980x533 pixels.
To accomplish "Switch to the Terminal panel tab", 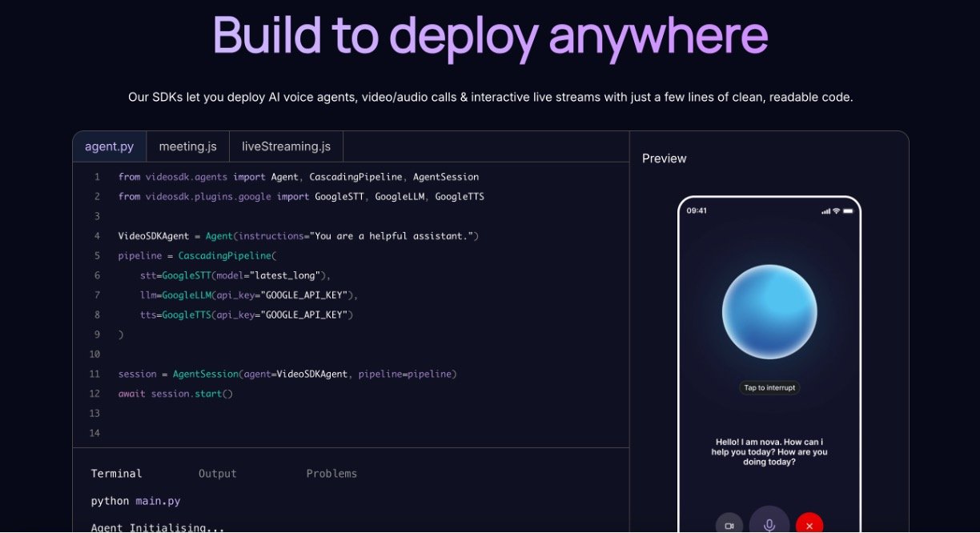I will [x=116, y=474].
